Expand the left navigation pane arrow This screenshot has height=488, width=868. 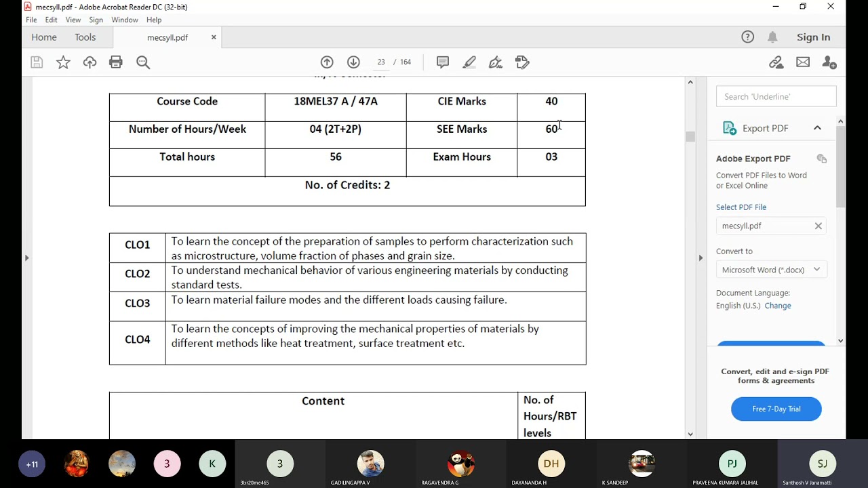[x=26, y=258]
